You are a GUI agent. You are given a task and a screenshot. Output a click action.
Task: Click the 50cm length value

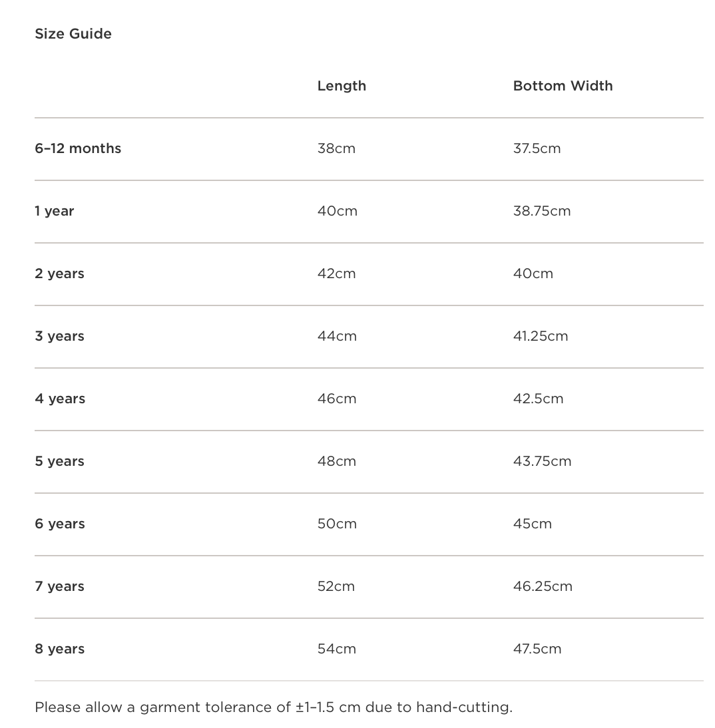337,524
